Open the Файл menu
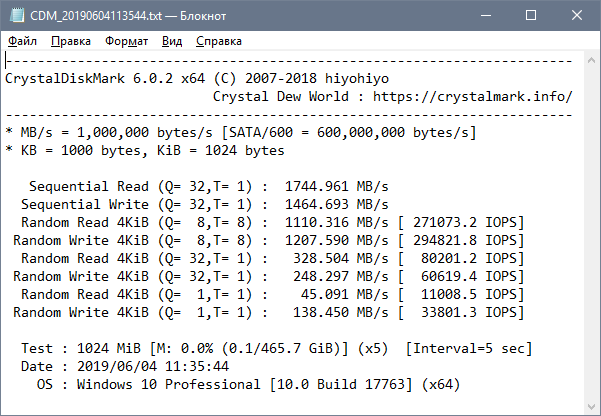The image size is (601, 416). click(x=22, y=41)
